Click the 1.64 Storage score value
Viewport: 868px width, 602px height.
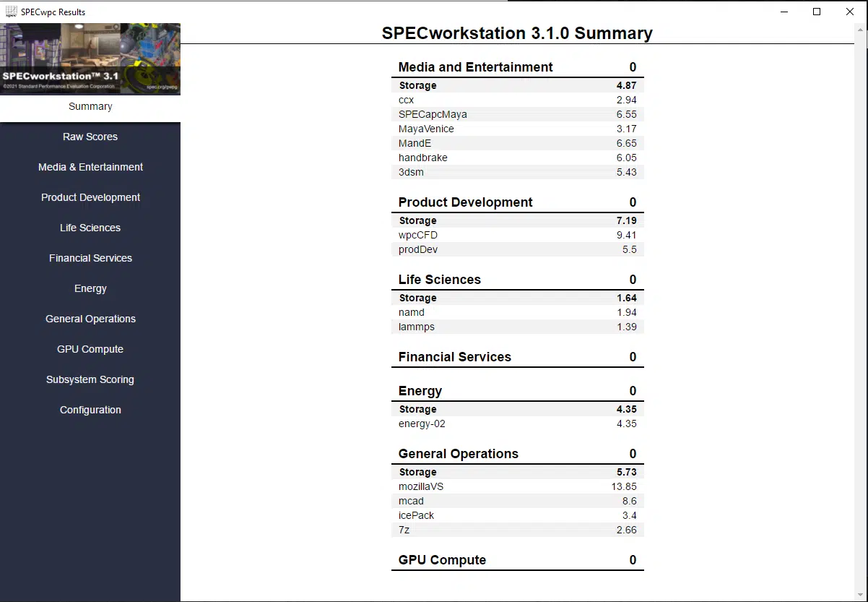coord(627,298)
